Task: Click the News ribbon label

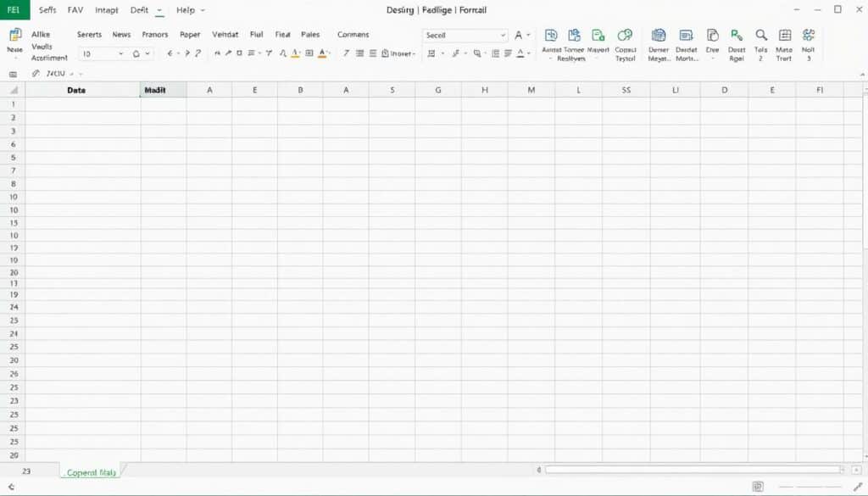Action: 121,34
